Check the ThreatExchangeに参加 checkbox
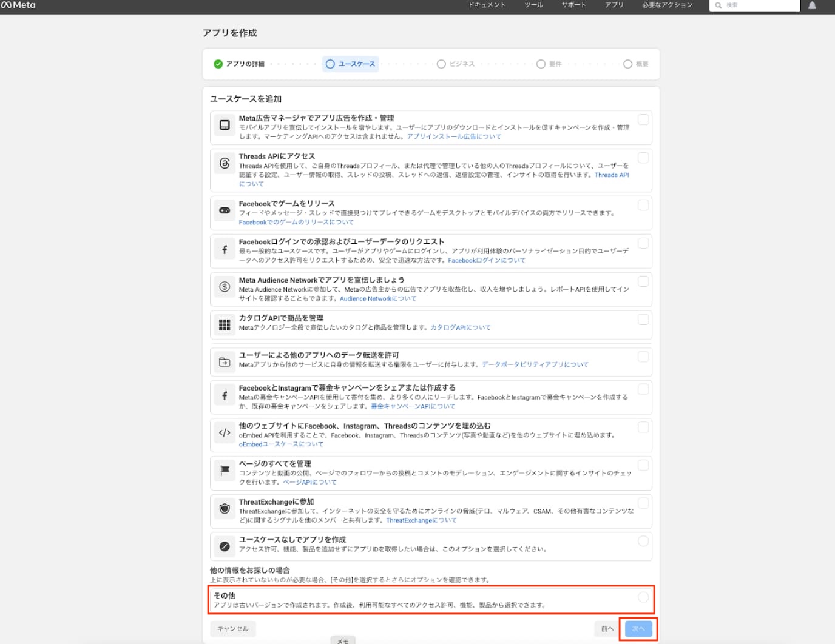Viewport: 835px width, 644px height. click(643, 503)
